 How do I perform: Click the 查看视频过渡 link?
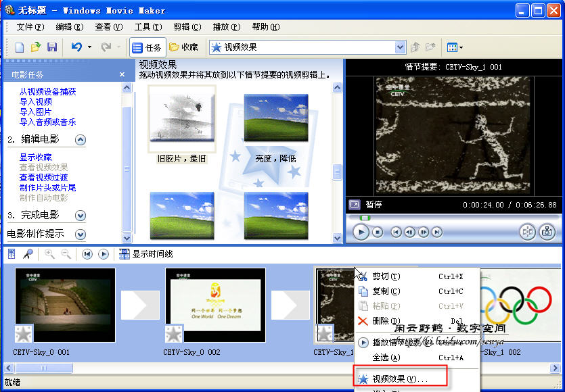43,178
